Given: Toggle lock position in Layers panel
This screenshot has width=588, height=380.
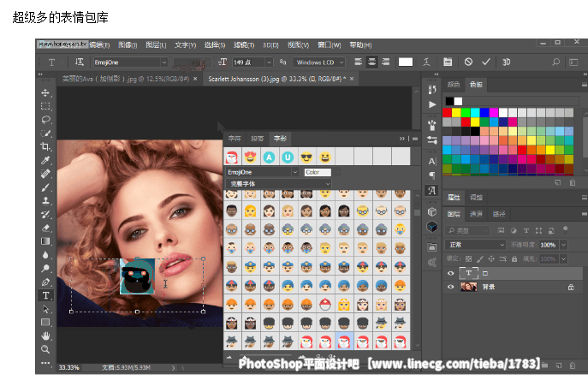Looking at the screenshot, I should point(491,258).
